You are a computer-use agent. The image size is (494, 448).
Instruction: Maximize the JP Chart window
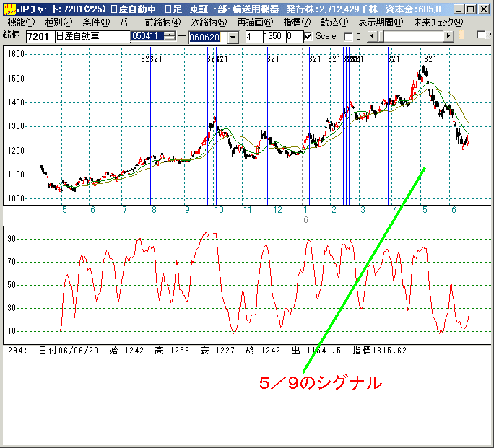[471, 9]
